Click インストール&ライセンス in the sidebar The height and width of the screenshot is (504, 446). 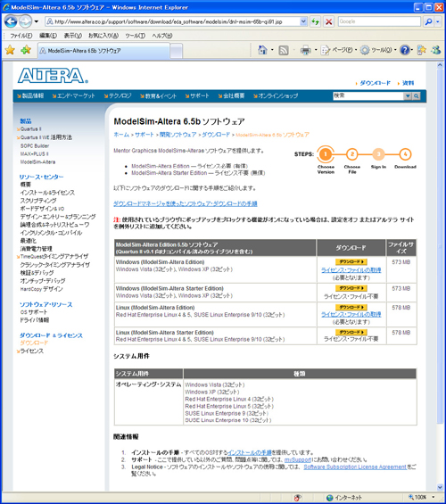(47, 193)
